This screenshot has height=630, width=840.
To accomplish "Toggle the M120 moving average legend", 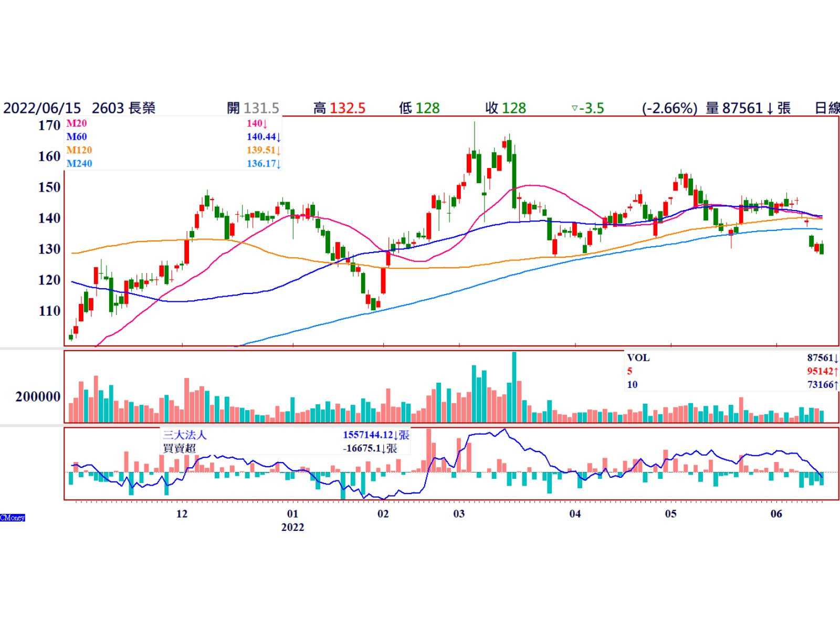I will pos(79,150).
